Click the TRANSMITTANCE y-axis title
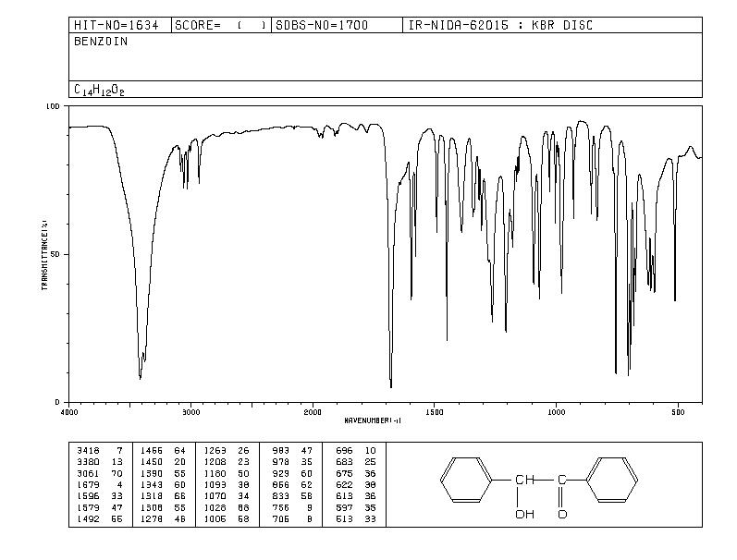The width and height of the screenshot is (737, 560). click(x=44, y=254)
